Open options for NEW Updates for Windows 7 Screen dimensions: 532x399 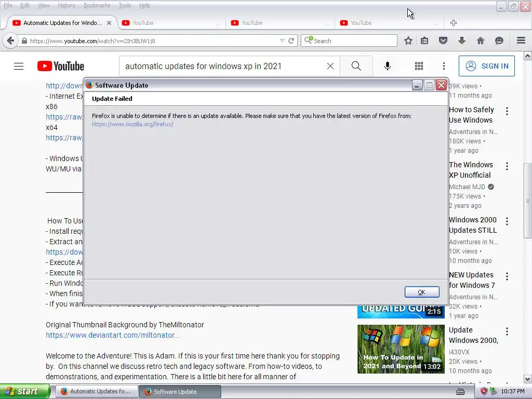507,276
